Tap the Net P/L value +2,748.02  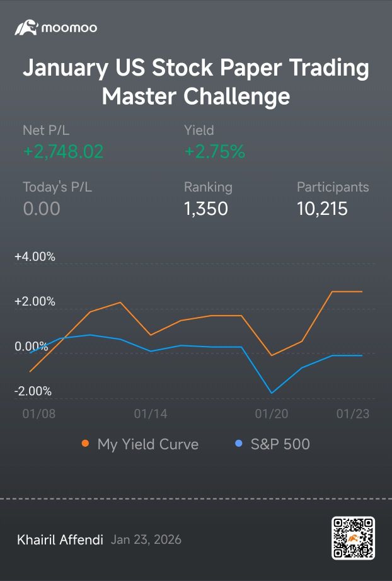[x=63, y=151]
